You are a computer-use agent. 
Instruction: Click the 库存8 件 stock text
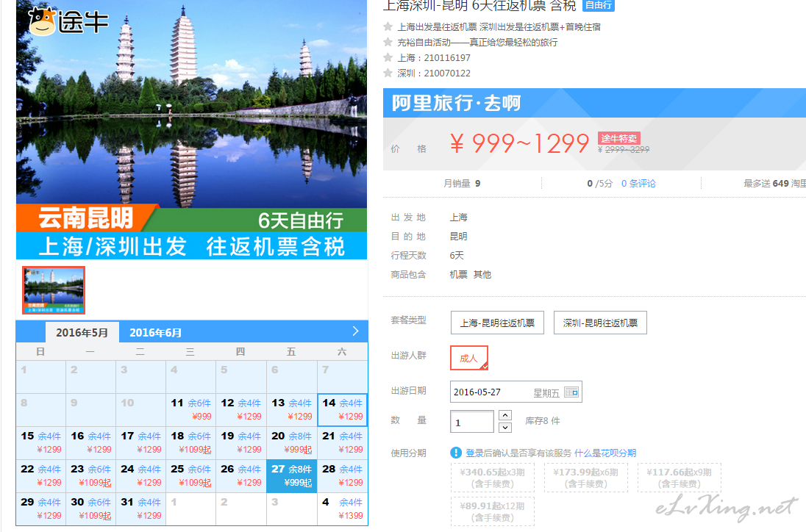click(542, 421)
